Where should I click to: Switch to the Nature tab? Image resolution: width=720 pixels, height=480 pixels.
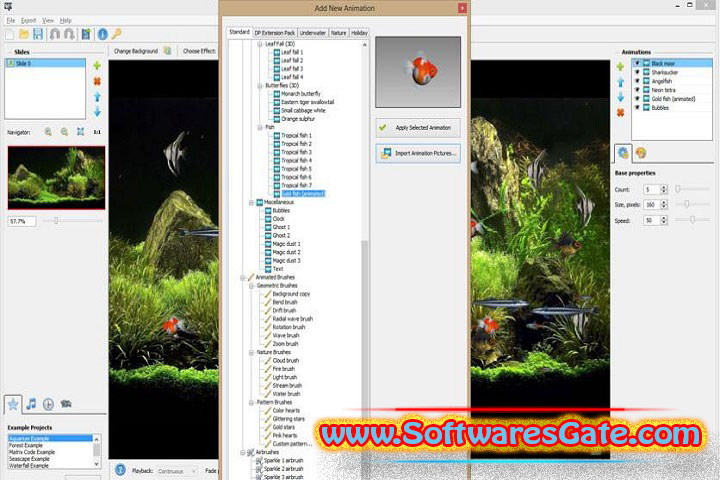click(x=338, y=33)
